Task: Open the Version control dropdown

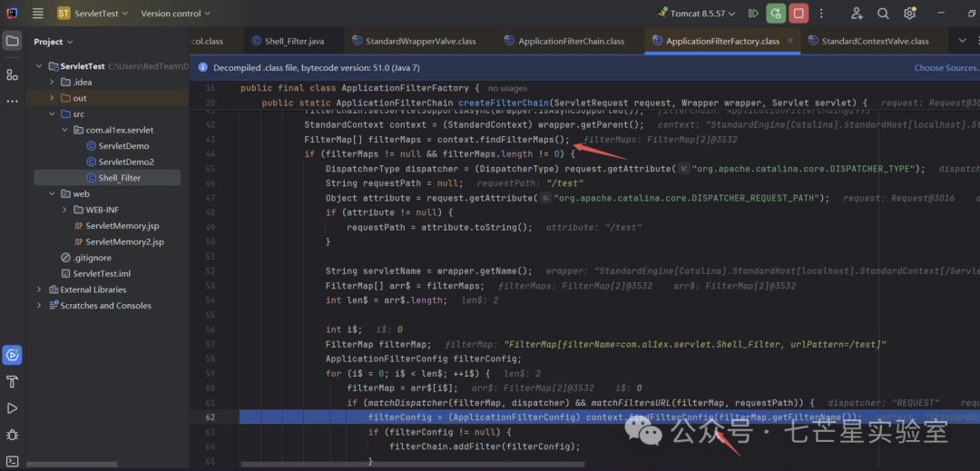Action: coord(176,13)
